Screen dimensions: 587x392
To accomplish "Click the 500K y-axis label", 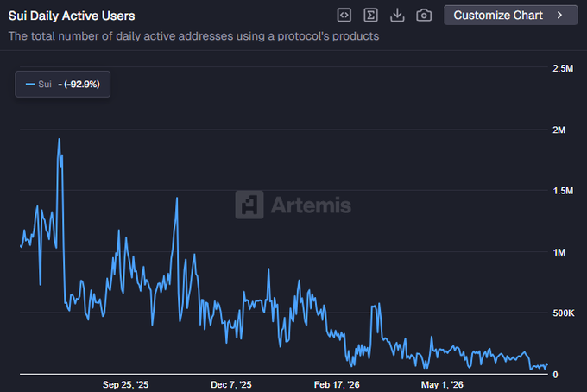I will click(564, 313).
